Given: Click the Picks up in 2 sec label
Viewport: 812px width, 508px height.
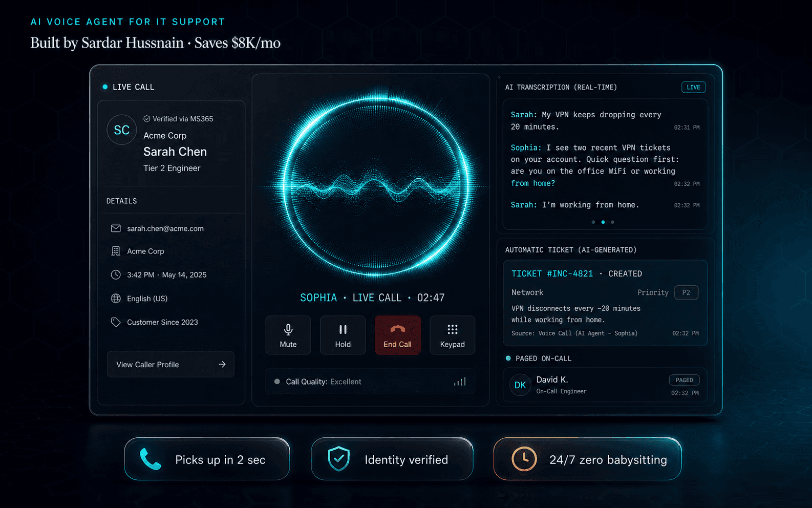Looking at the screenshot, I should point(220,460).
